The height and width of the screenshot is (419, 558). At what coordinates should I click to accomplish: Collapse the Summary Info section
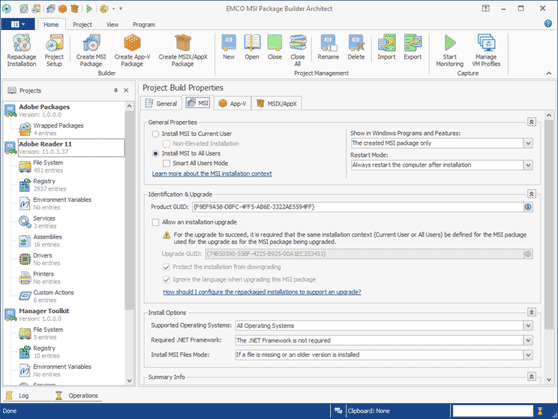[531, 377]
